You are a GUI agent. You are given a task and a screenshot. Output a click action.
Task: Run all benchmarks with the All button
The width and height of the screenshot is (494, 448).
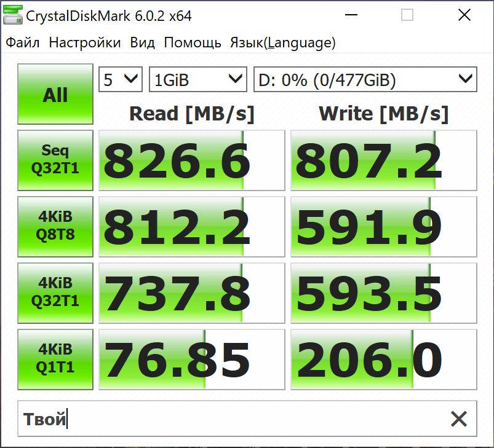(55, 94)
